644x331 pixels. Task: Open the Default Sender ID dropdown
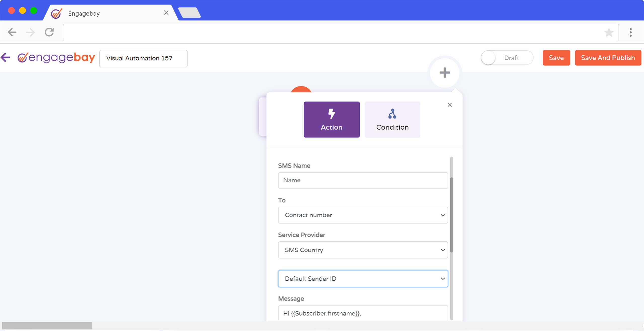click(x=363, y=279)
